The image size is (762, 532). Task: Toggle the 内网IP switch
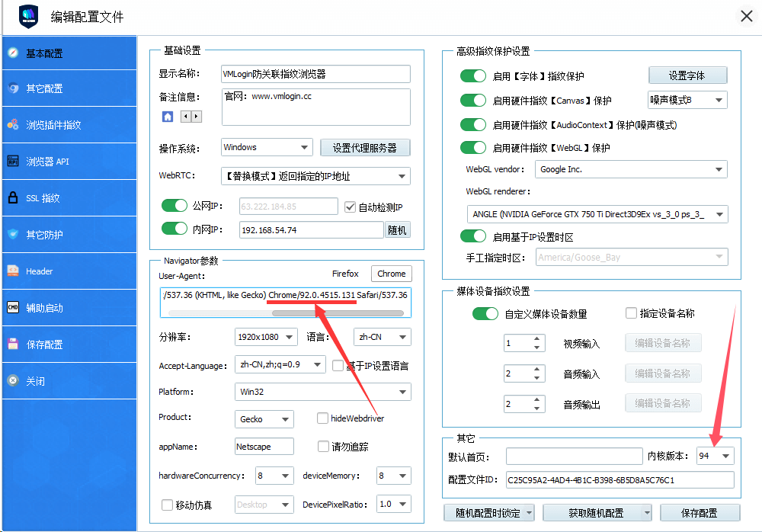click(174, 229)
